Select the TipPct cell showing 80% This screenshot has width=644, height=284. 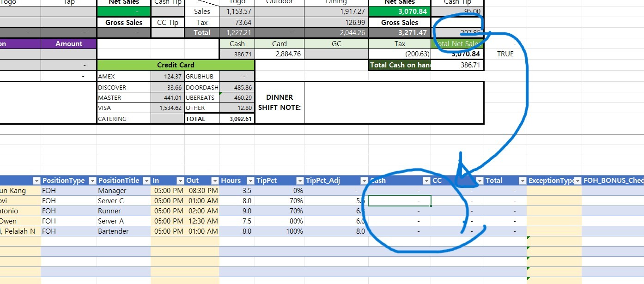279,221
